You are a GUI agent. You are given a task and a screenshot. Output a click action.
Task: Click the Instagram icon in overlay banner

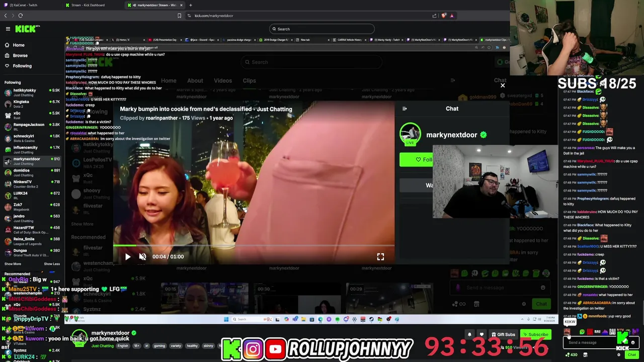253,349
